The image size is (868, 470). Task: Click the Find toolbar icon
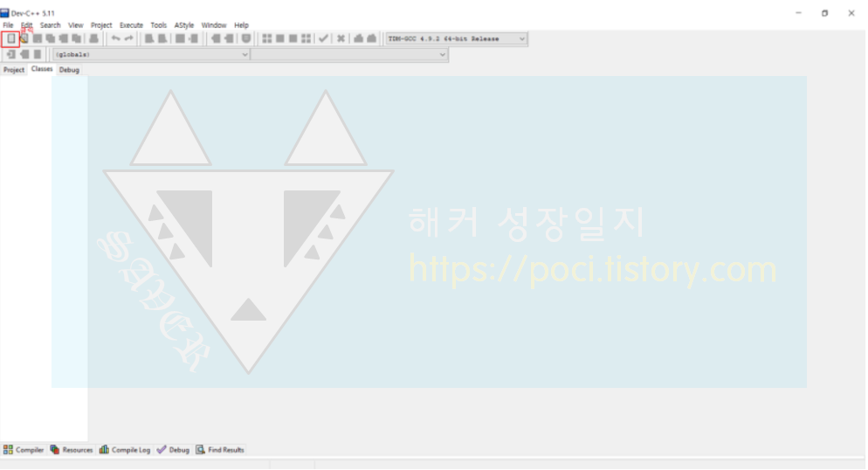149,38
